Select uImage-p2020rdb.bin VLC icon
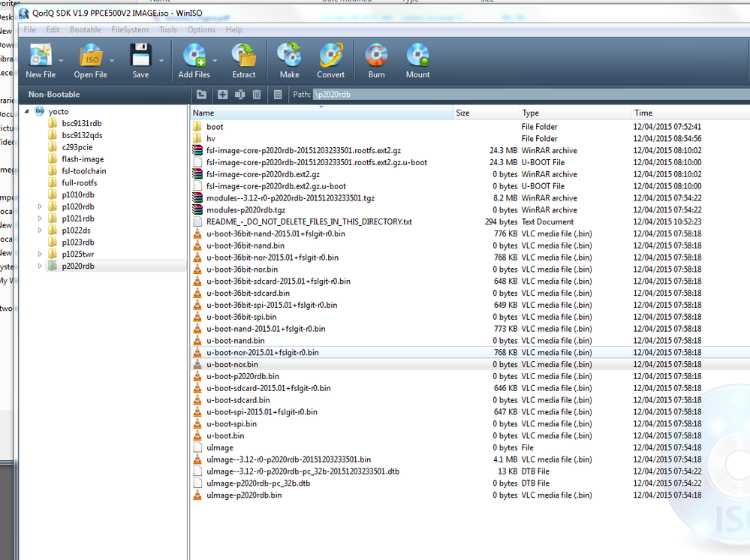750x560 pixels. 197,495
